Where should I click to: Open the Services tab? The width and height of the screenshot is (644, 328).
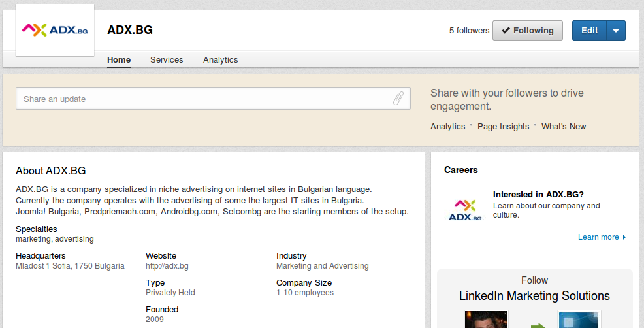coord(167,60)
